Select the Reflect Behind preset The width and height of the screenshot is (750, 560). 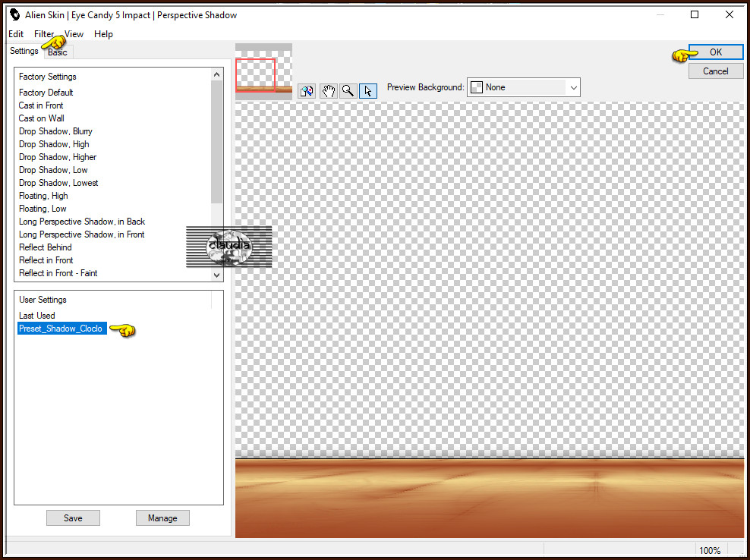coord(46,247)
